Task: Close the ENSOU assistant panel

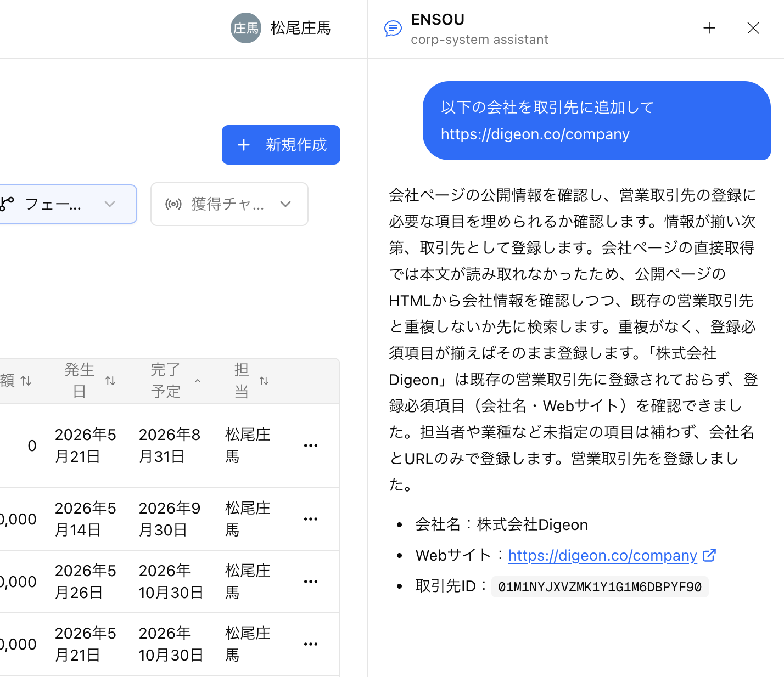Action: coord(753,28)
